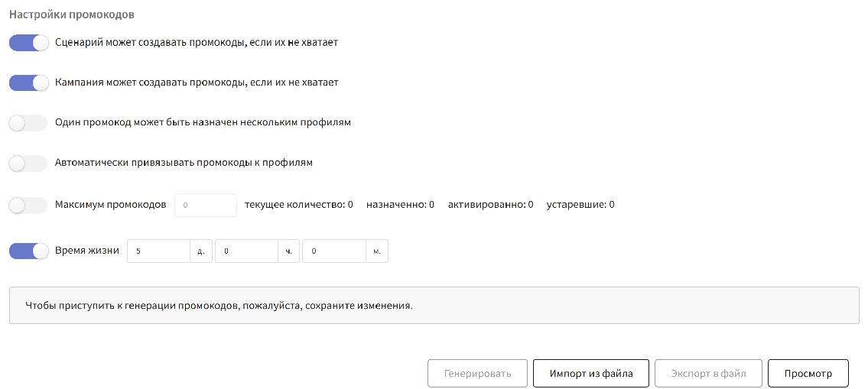
Task: Click the hours input of Время жизни
Action: point(245,251)
